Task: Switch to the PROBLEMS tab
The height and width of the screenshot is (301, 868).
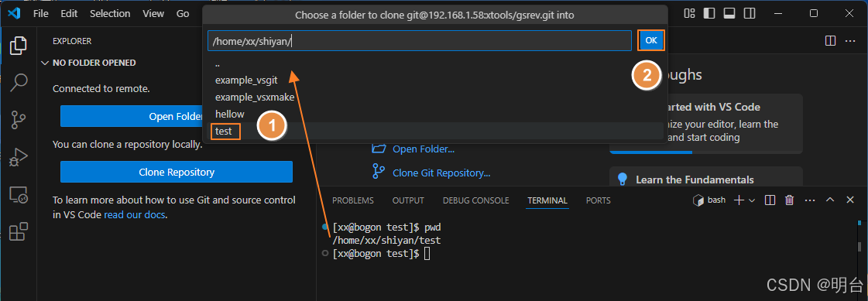Action: tap(352, 200)
